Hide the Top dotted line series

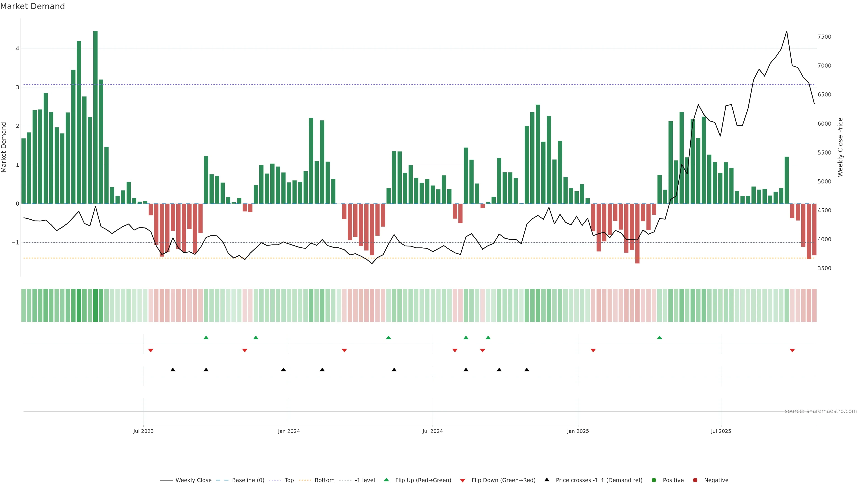289,480
